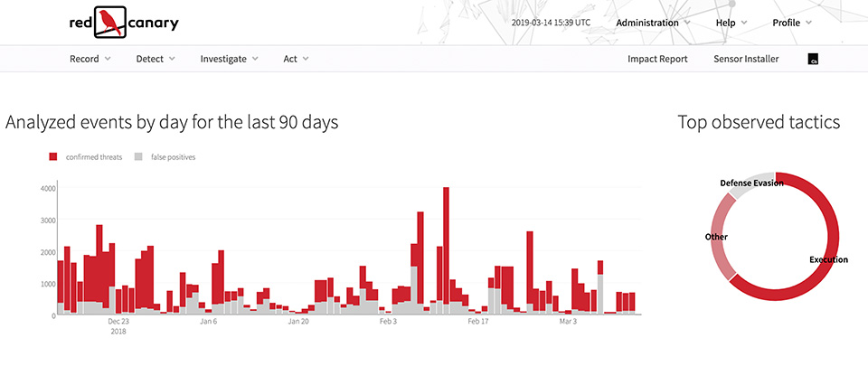
Task: Click the Red Canary bird logo
Action: 112,23
